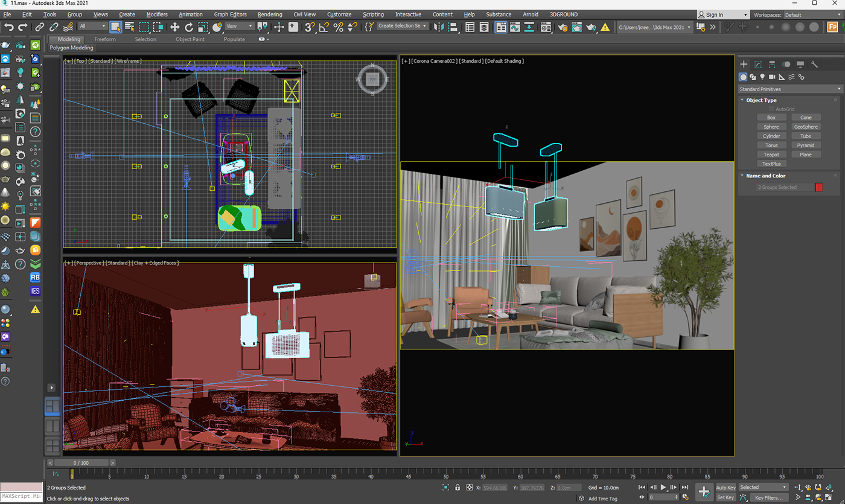845x504 pixels.
Task: Open the Rendering menu
Action: coord(269,14)
